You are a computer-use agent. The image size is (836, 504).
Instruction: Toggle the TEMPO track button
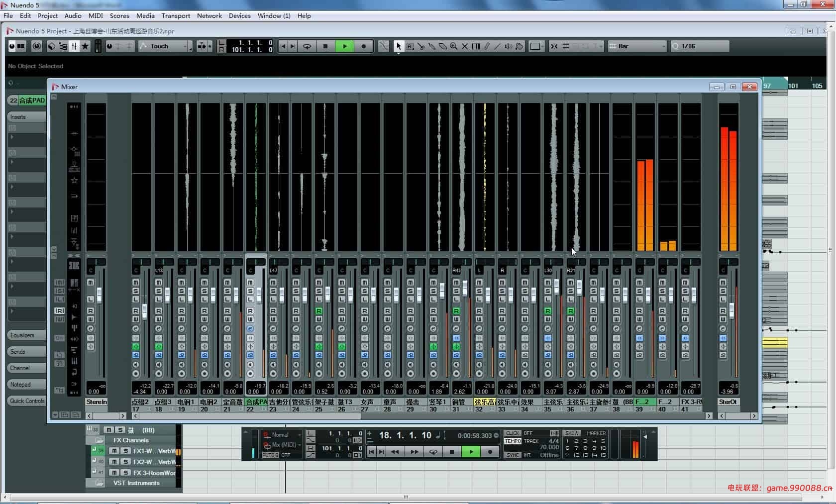pyautogui.click(x=513, y=441)
